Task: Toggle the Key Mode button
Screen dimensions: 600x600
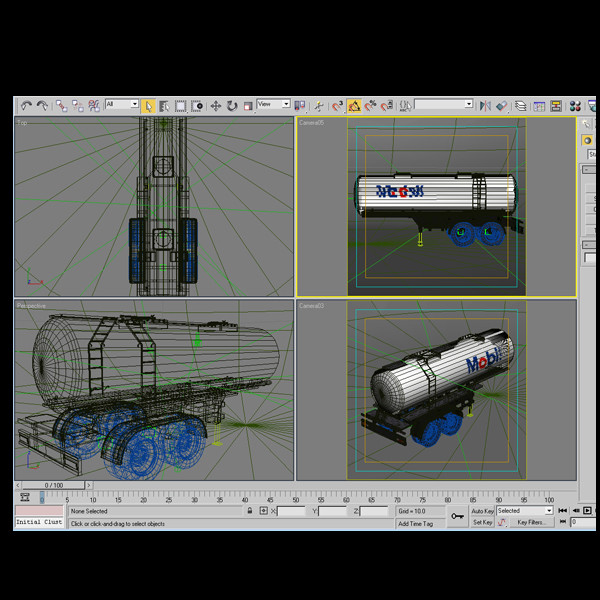Action: (562, 522)
